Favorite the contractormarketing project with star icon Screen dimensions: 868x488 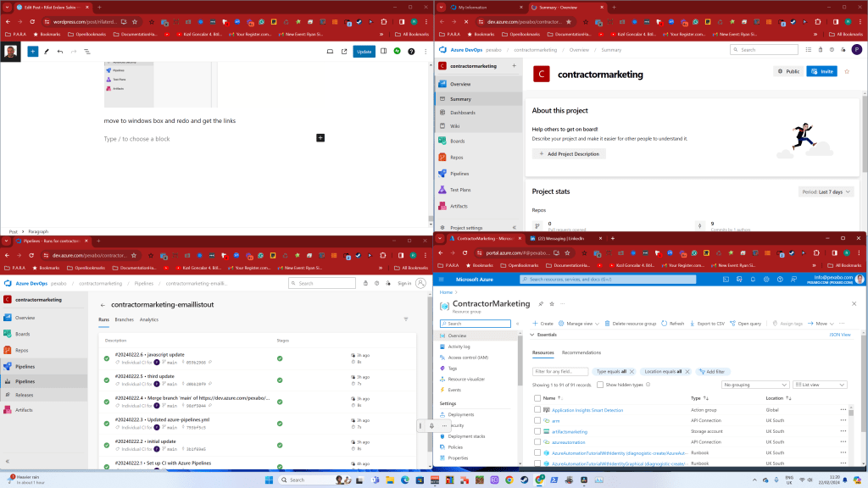point(847,71)
